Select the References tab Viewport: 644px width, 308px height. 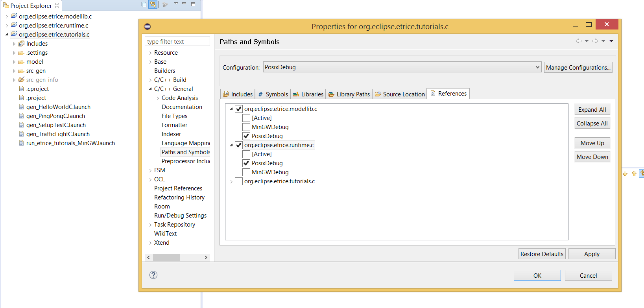[448, 94]
